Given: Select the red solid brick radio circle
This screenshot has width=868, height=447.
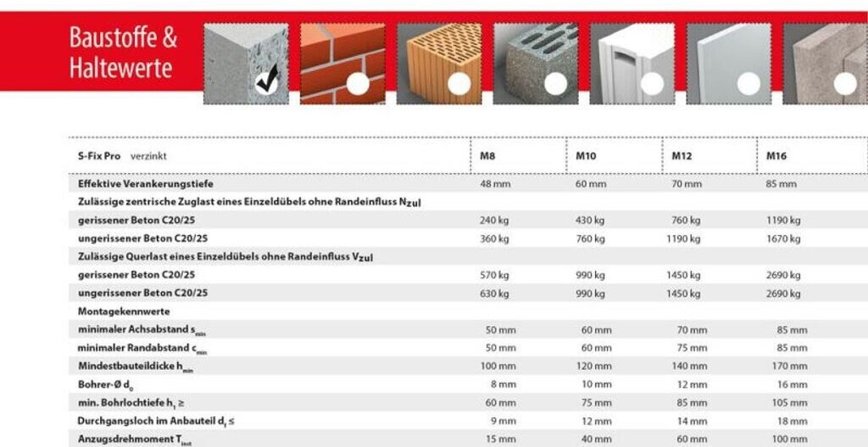Looking at the screenshot, I should coord(359,84).
